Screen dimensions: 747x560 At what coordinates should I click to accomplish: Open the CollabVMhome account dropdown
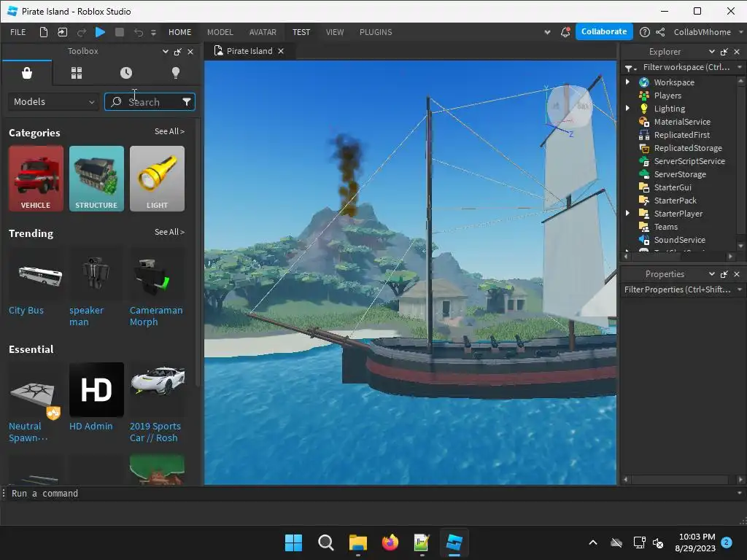708,32
